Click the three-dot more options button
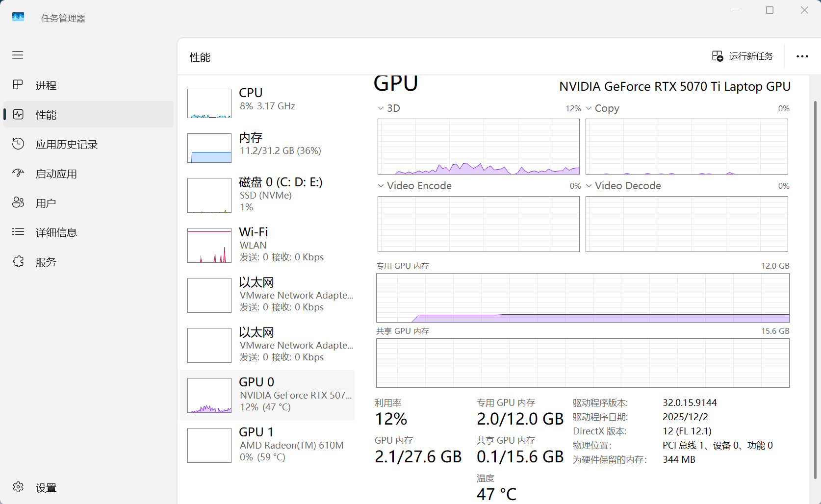821x504 pixels. coord(802,56)
